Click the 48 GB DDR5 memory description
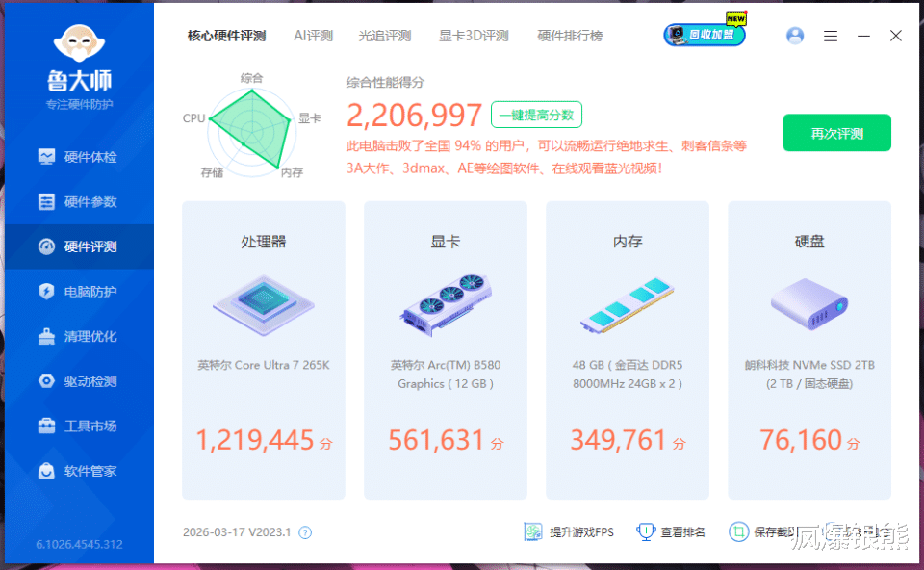 click(627, 375)
